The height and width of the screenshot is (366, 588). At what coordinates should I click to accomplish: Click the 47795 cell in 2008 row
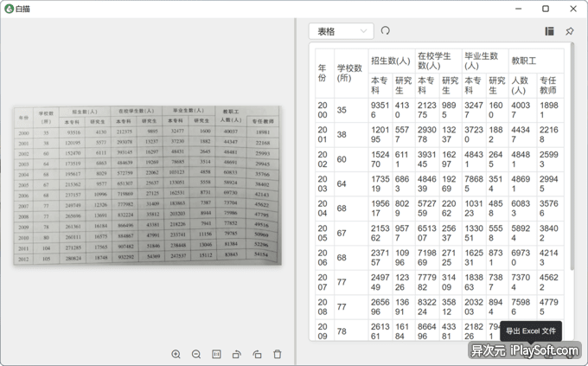pyautogui.click(x=550, y=307)
